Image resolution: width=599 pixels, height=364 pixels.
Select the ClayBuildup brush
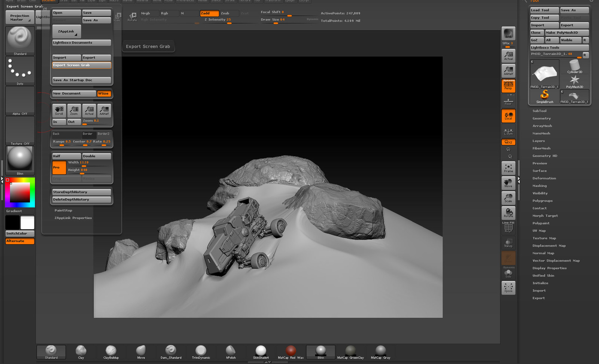coord(111,352)
